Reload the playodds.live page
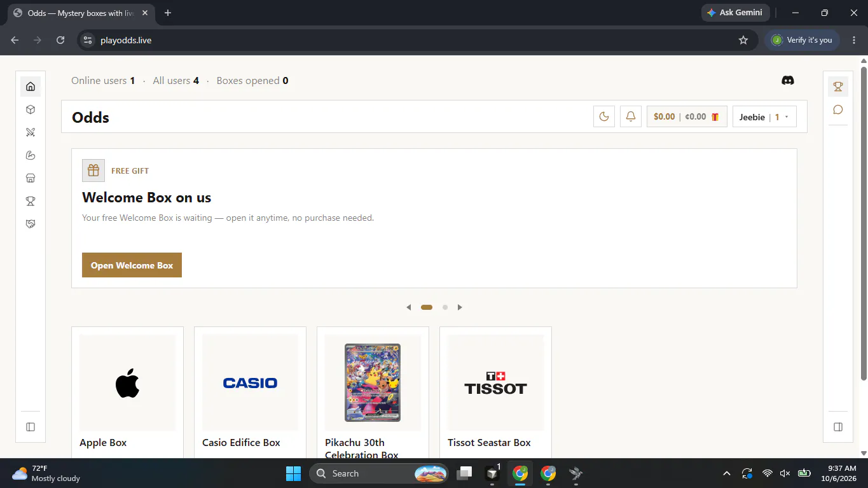The height and width of the screenshot is (488, 868). coord(60,40)
